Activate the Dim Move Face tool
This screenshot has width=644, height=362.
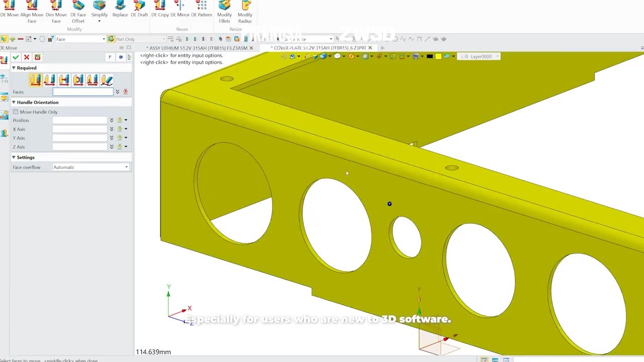click(x=56, y=11)
